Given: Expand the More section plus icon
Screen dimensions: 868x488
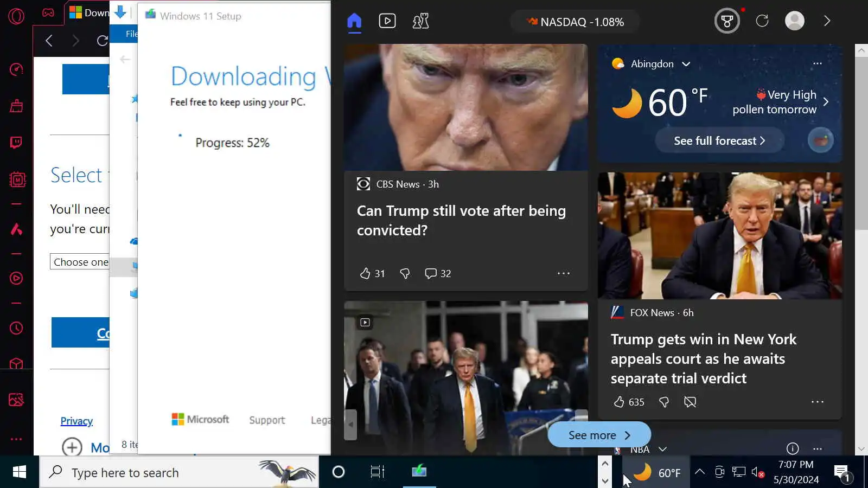Looking at the screenshot, I should point(72,447).
